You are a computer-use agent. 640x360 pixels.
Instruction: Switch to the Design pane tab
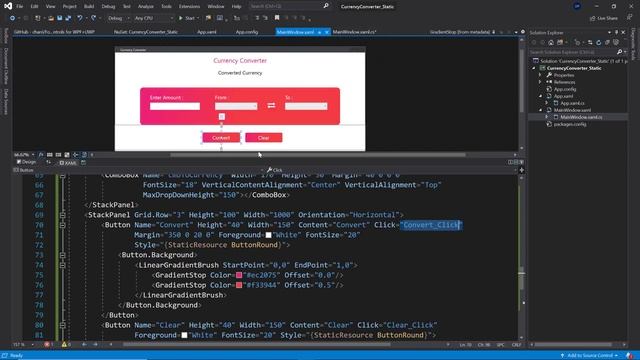coord(26,162)
